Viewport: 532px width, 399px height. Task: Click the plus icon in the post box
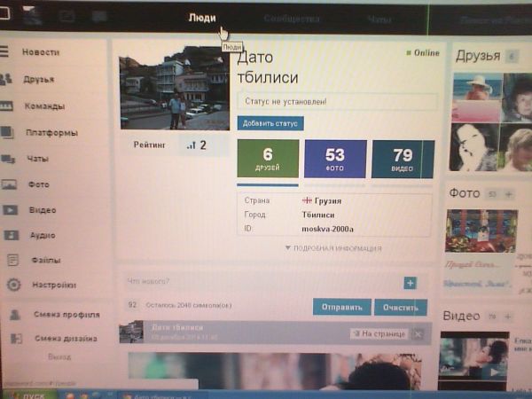pyautogui.click(x=410, y=283)
